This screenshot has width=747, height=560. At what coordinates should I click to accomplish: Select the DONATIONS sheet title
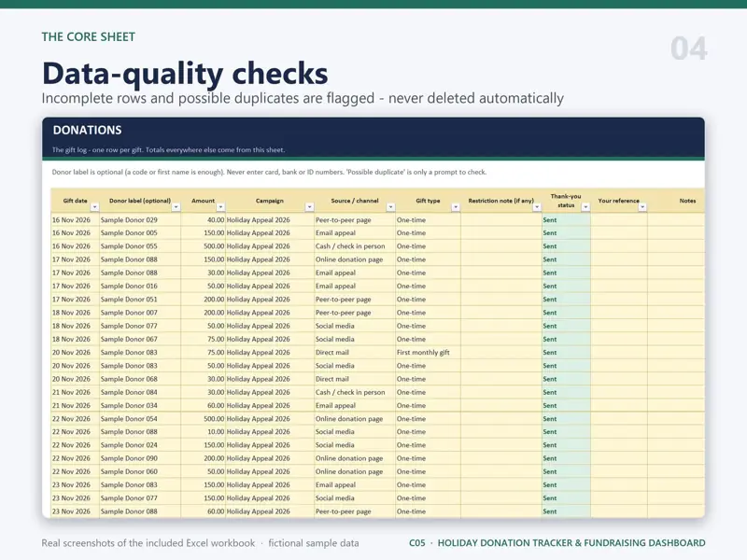pyautogui.click(x=87, y=130)
